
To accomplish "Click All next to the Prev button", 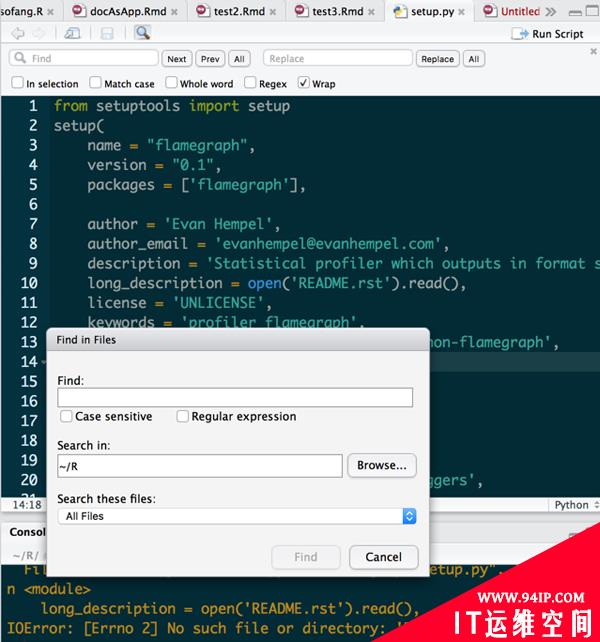I will point(239,59).
